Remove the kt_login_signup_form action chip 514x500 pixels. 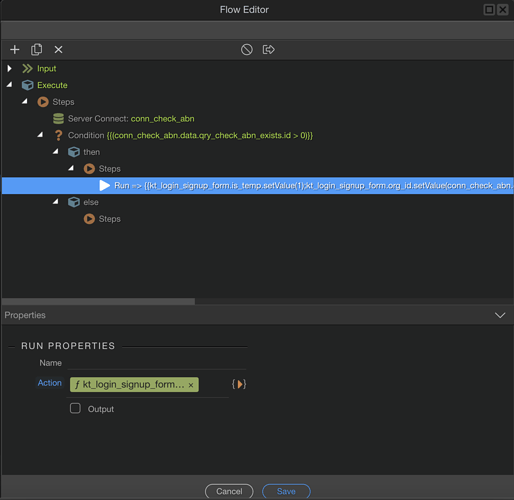coord(191,385)
